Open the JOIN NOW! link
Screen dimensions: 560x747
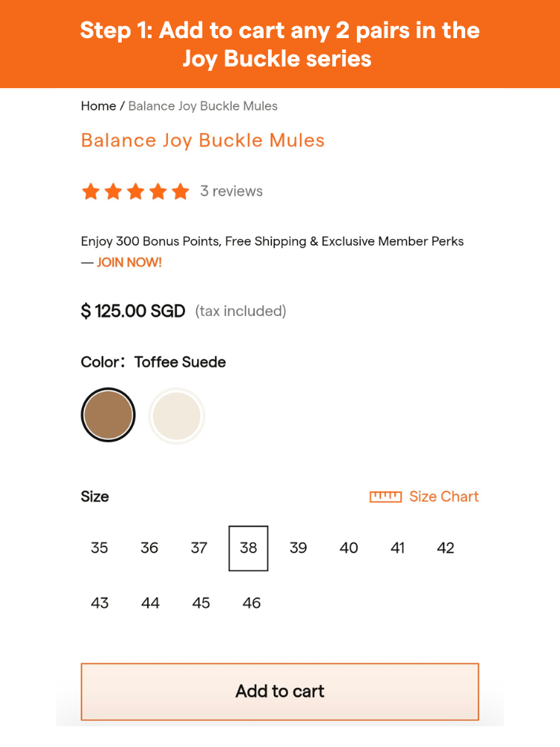click(x=129, y=262)
